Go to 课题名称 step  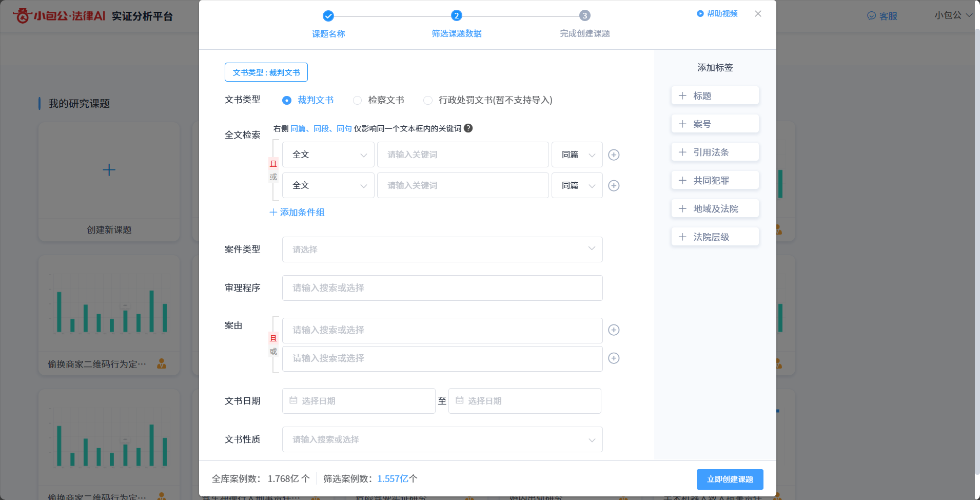pyautogui.click(x=328, y=16)
